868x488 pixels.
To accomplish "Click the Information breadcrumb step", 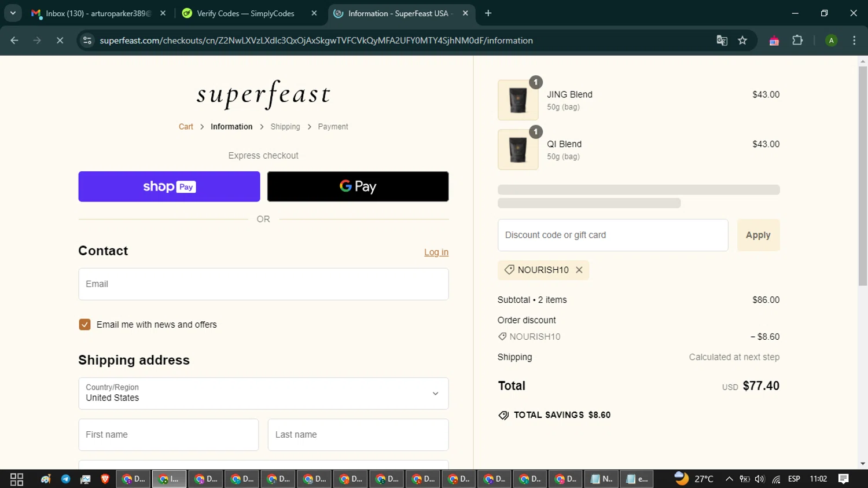I will point(231,127).
